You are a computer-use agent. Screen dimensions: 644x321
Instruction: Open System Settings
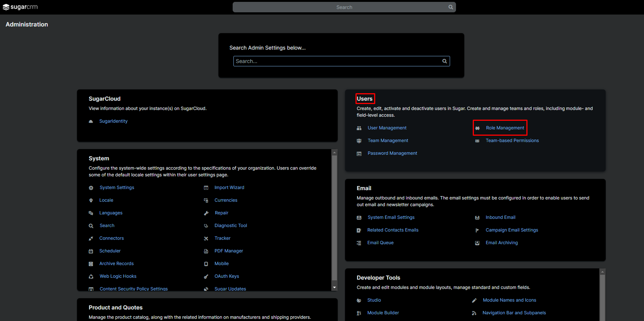pyautogui.click(x=117, y=188)
